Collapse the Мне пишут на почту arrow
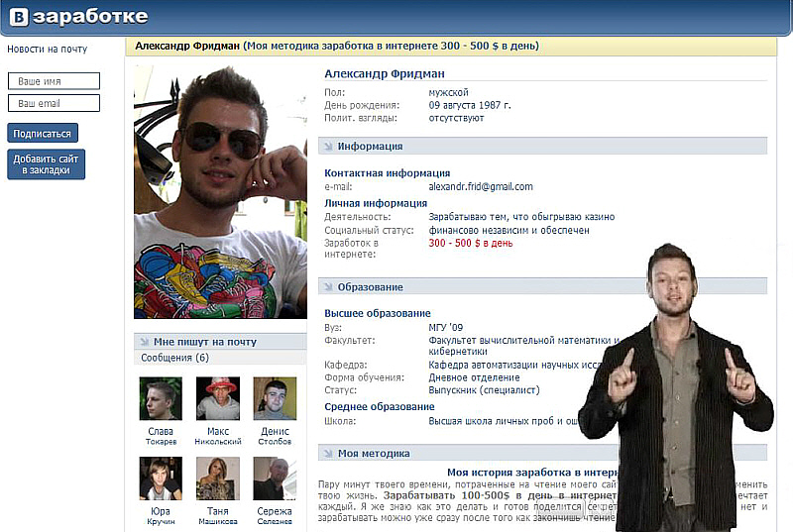 [144, 342]
